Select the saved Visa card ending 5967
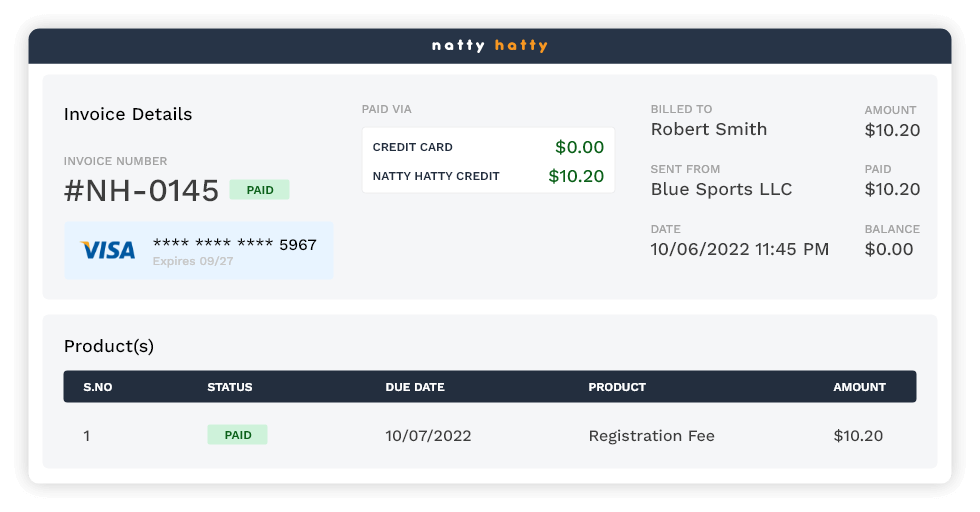The width and height of the screenshot is (980, 512). click(x=198, y=250)
